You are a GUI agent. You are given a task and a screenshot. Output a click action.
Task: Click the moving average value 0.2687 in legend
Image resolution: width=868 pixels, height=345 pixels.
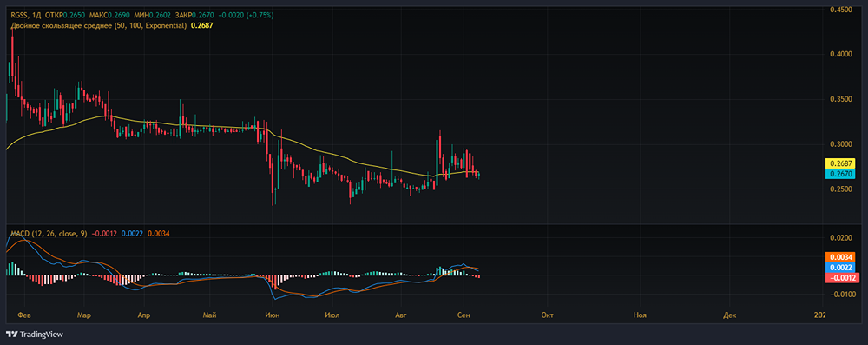click(x=202, y=25)
